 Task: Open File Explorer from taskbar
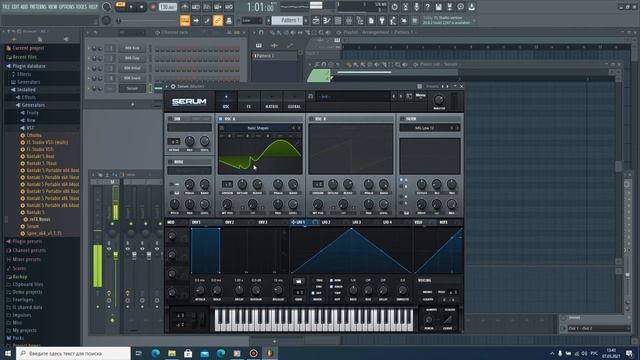coord(172,353)
